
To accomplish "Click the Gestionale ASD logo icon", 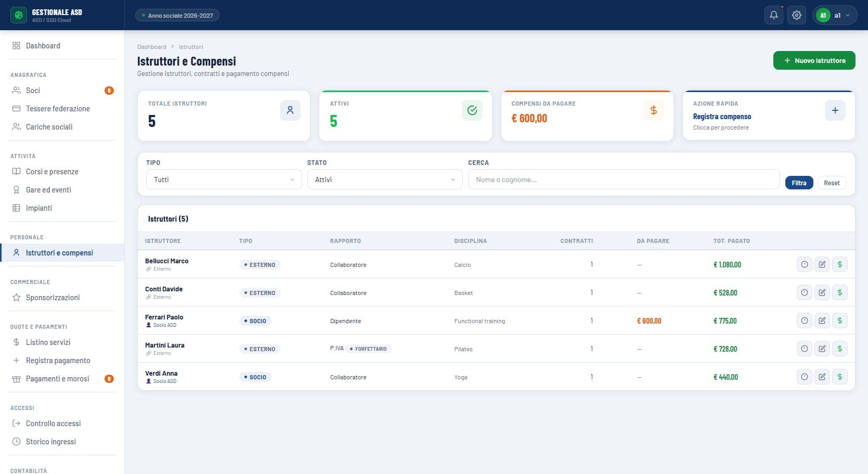I will 19,15.
